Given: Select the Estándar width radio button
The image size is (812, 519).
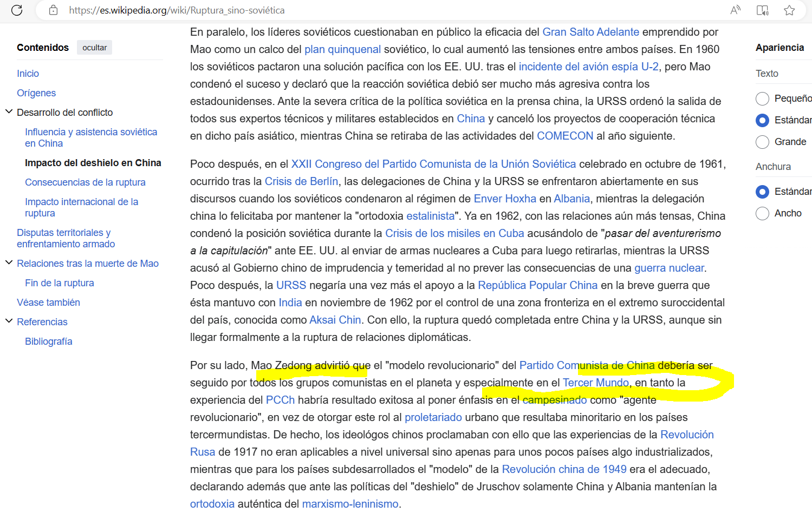Looking at the screenshot, I should [762, 192].
